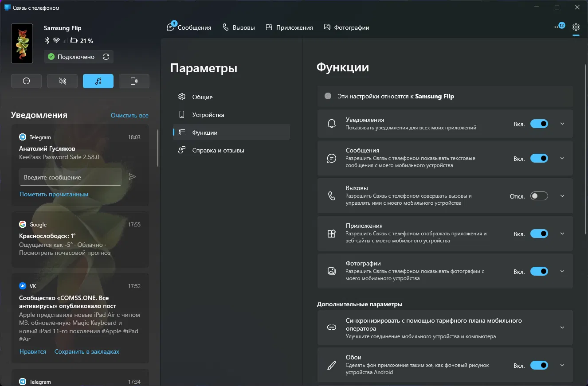Click the battery 21 % indicator
Screen dimensions: 588x386
(82, 41)
